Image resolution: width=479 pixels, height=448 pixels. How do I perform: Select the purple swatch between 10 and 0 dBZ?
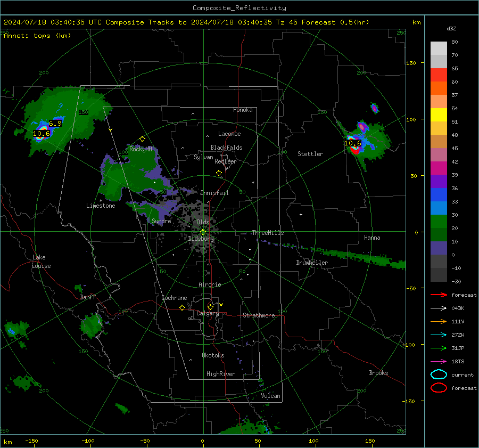[439, 248]
